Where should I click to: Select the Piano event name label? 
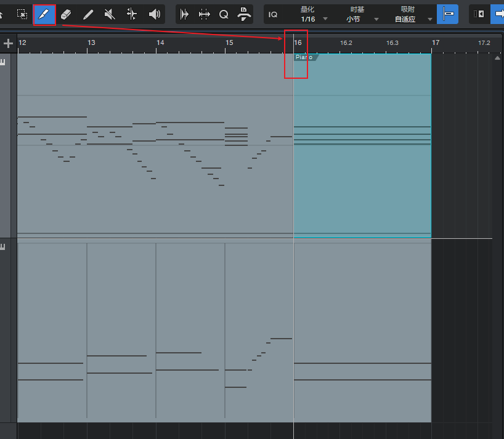click(x=306, y=57)
